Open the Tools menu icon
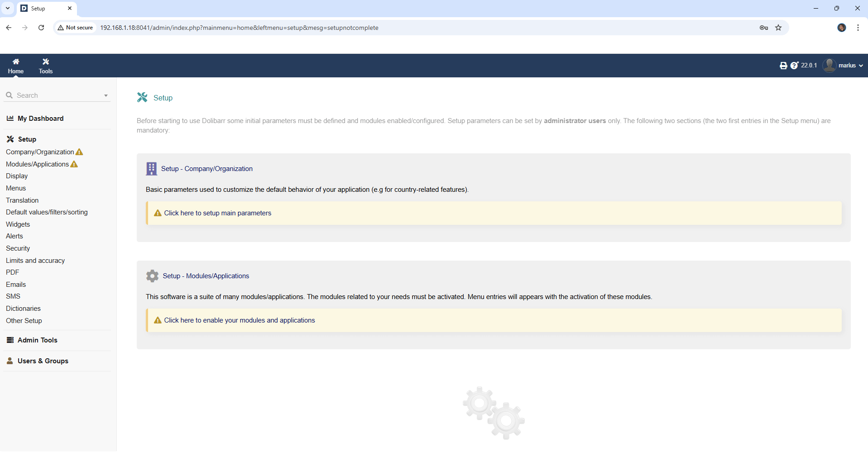The image size is (868, 461). (46, 62)
